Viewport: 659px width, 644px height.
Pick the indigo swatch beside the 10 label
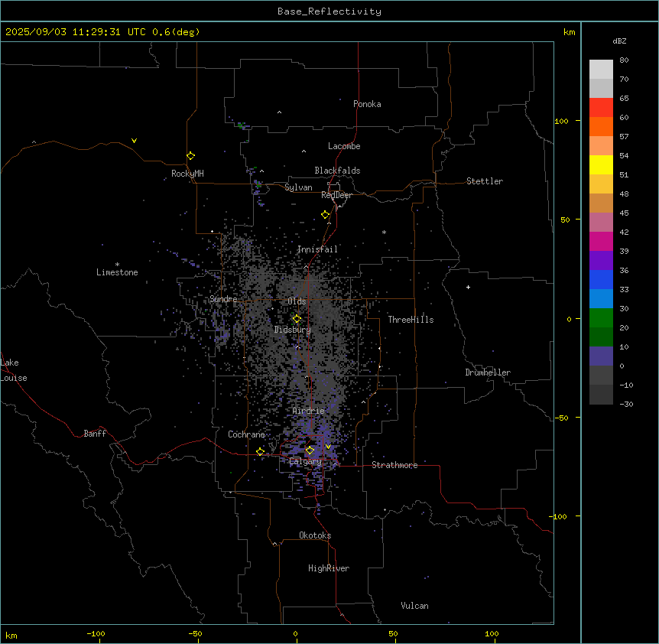(601, 356)
